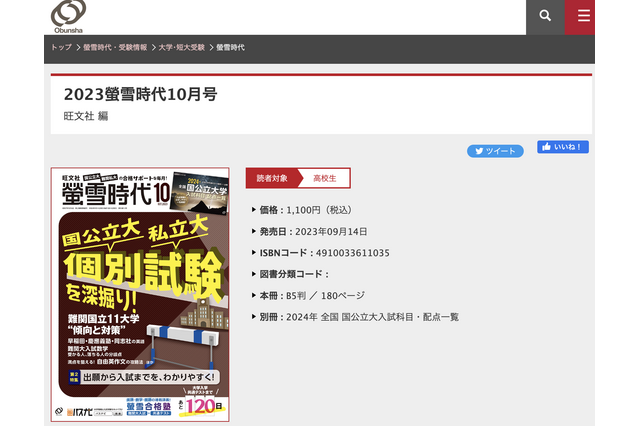640x426 pixels.
Task: Open 螢雪時代・受験情報 breadcrumb
Action: click(x=115, y=47)
